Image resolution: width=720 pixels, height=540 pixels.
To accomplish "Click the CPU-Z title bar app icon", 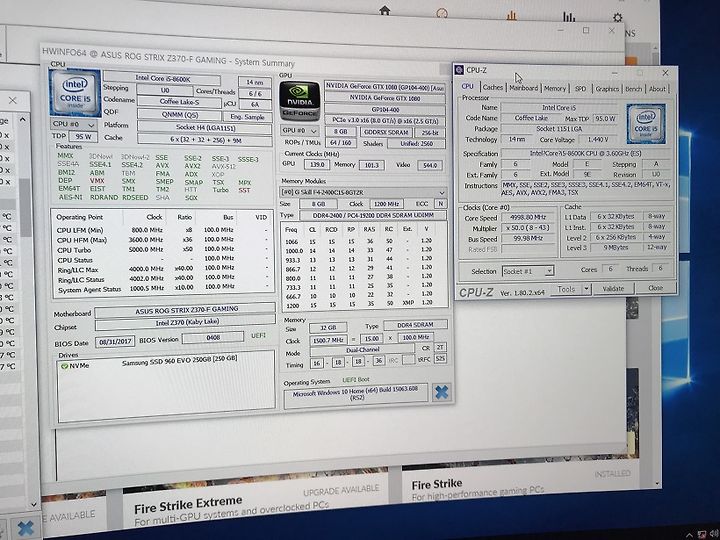I will pos(459,70).
